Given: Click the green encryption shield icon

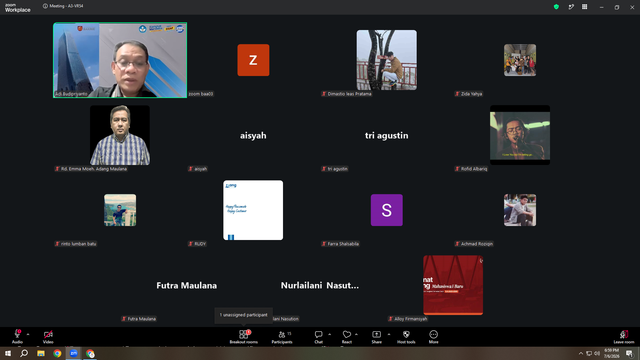Looking at the screenshot, I should (x=556, y=7).
